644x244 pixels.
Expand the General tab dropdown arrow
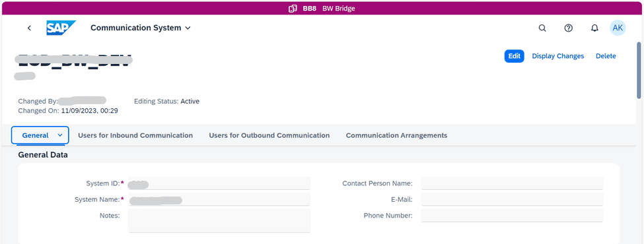60,135
